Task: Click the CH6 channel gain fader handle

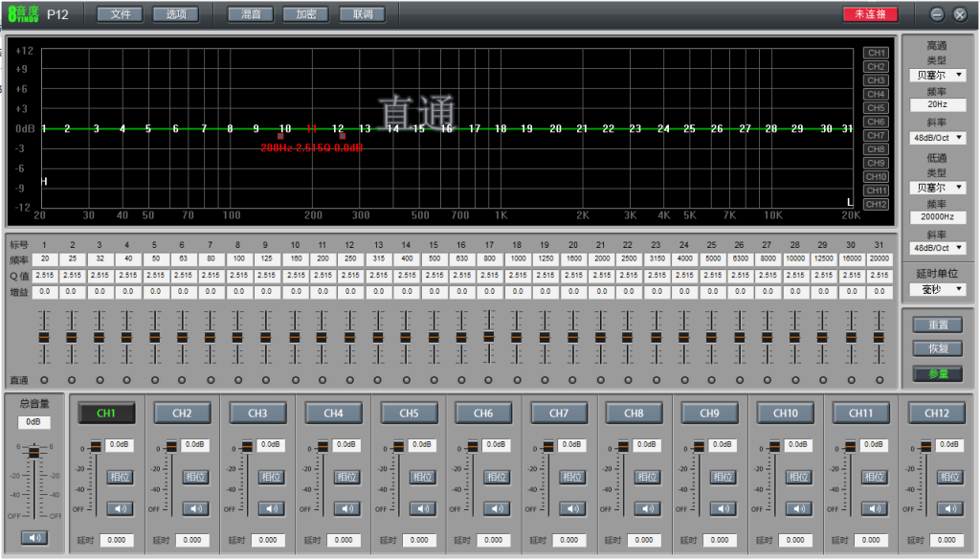Action: [x=473, y=446]
